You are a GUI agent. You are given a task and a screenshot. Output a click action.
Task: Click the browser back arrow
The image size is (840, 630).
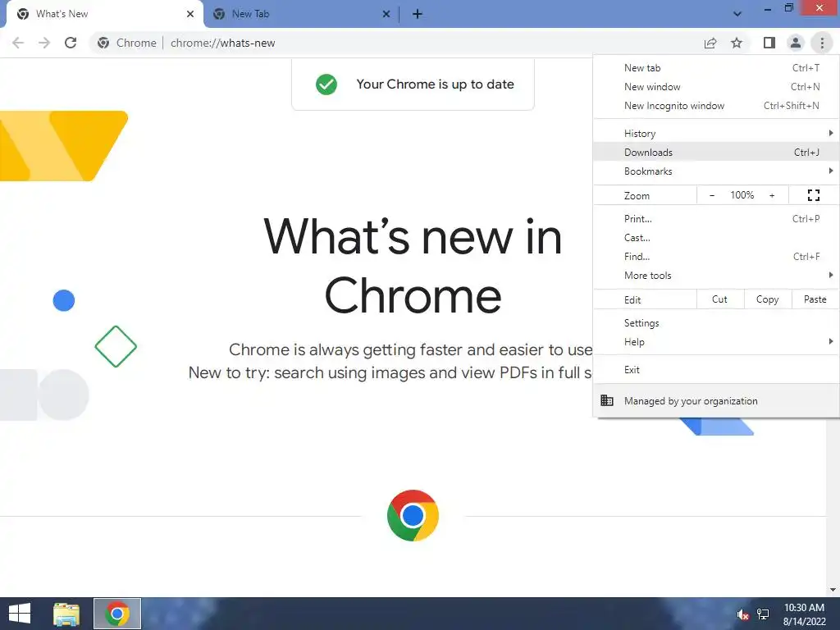pos(18,43)
